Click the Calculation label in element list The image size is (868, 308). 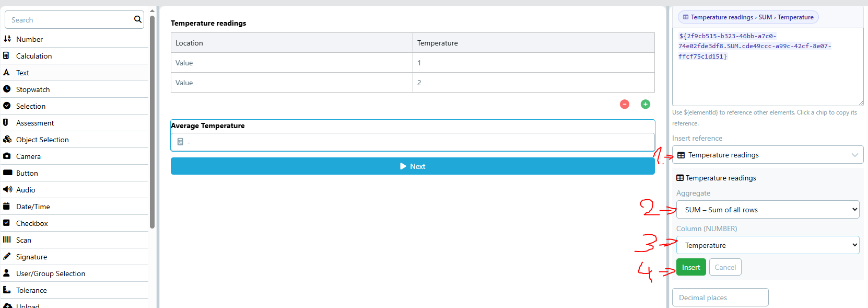click(x=34, y=56)
